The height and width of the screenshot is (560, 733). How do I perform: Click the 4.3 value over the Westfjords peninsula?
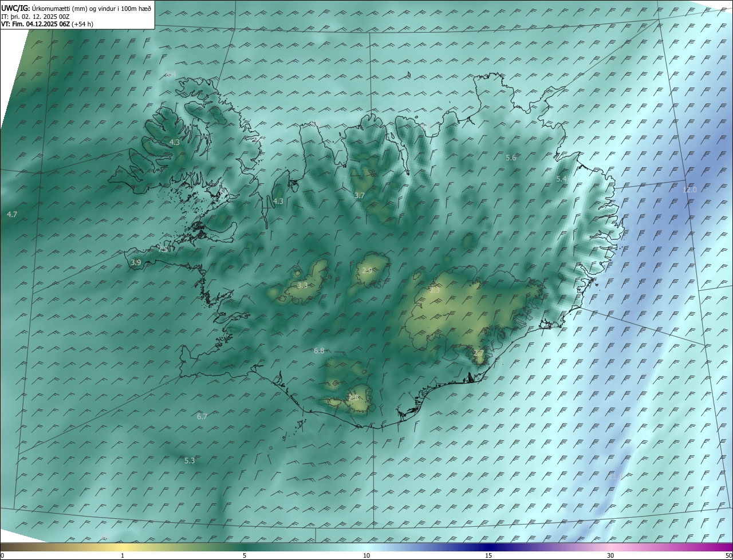pos(175,142)
